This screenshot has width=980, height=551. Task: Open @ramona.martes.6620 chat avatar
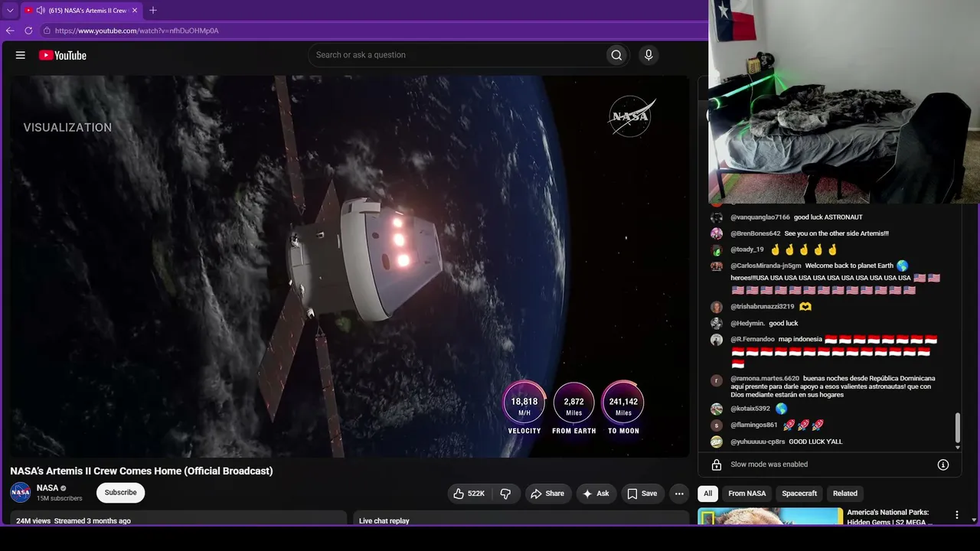point(717,380)
